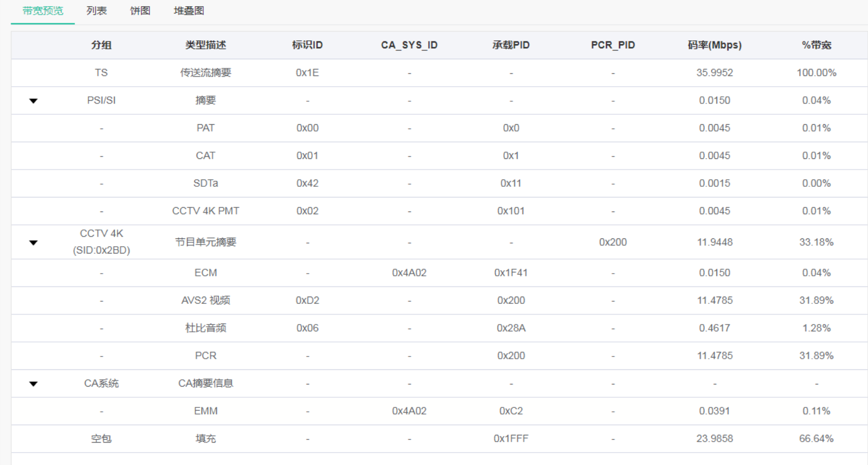Click the 0x01 identifier of CAT
This screenshot has width=868, height=465.
tap(307, 156)
